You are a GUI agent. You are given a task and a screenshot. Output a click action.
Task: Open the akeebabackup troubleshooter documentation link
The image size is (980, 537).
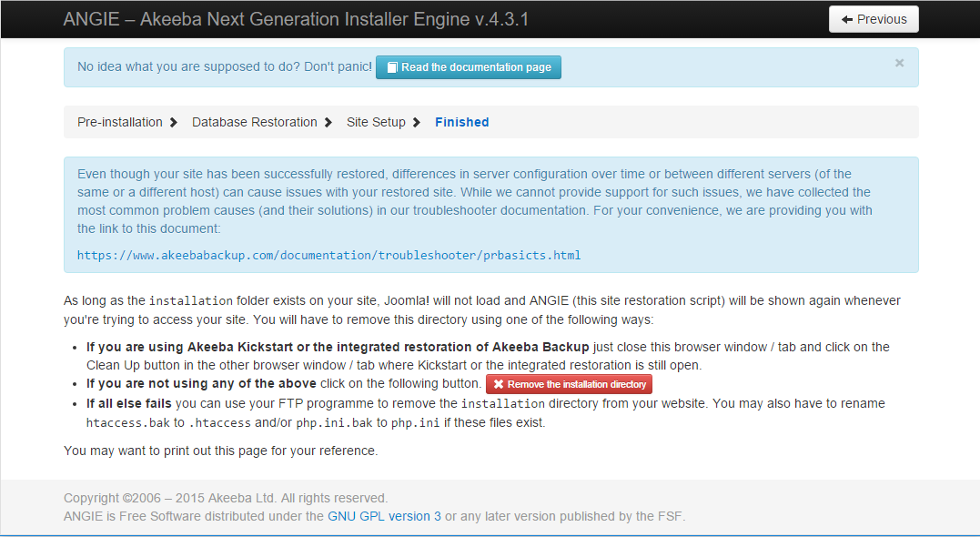(x=328, y=255)
